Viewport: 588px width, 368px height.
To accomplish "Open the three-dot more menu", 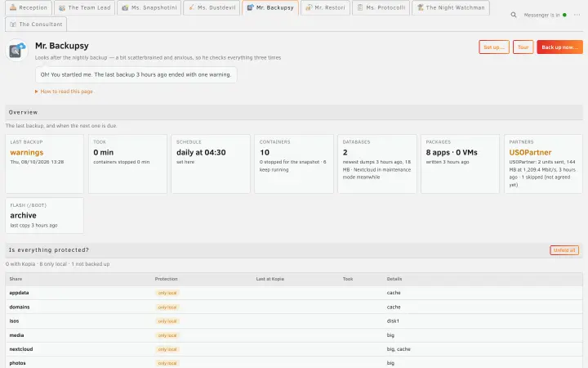I will click(x=577, y=15).
